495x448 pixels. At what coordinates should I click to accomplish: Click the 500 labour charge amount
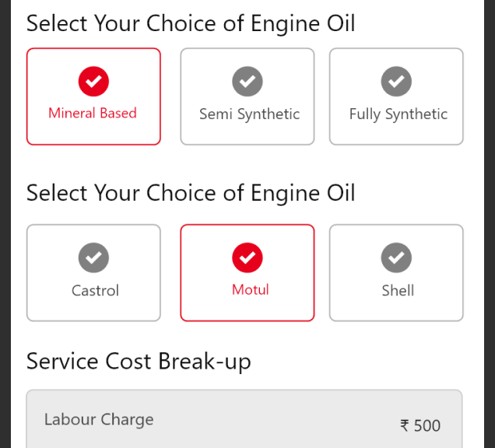pyautogui.click(x=427, y=425)
